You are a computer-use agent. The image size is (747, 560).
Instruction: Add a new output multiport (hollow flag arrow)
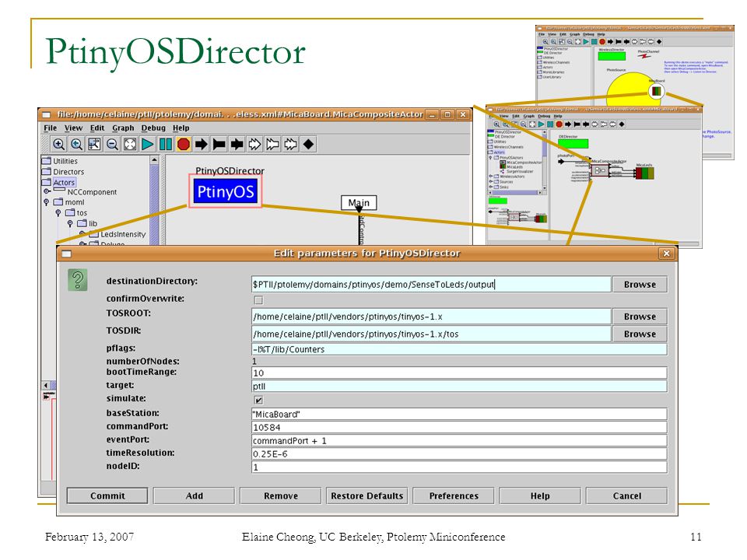[x=273, y=145]
